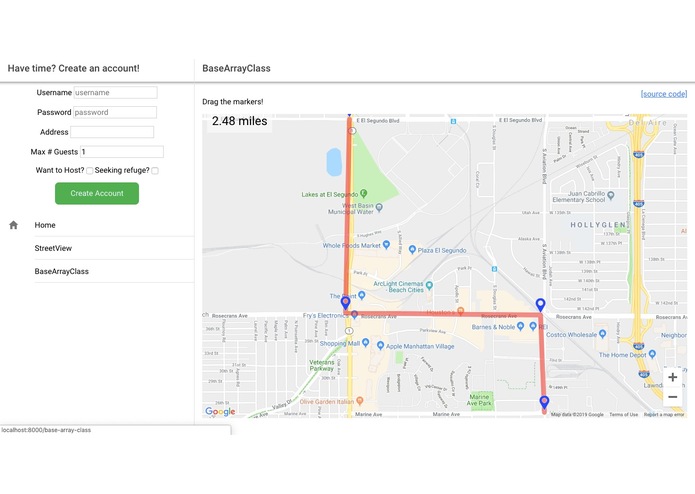The height and width of the screenshot is (494, 695).
Task: Open Juan Cabrillo Elementary School pin
Action: click(611, 195)
